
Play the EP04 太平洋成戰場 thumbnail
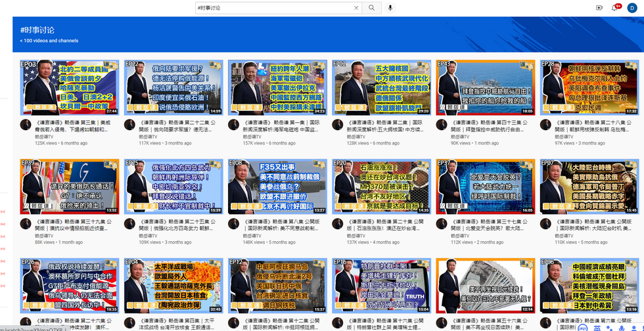173,286
